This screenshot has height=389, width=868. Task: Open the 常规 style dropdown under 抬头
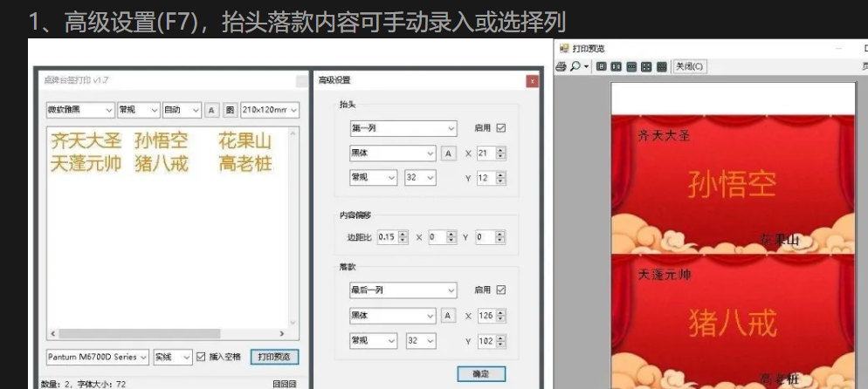(373, 178)
